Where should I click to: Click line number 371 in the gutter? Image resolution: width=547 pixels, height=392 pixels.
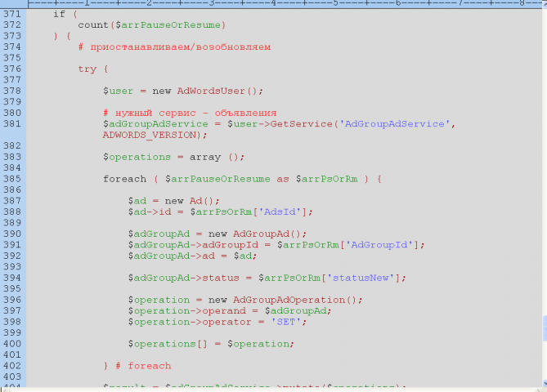click(x=12, y=14)
